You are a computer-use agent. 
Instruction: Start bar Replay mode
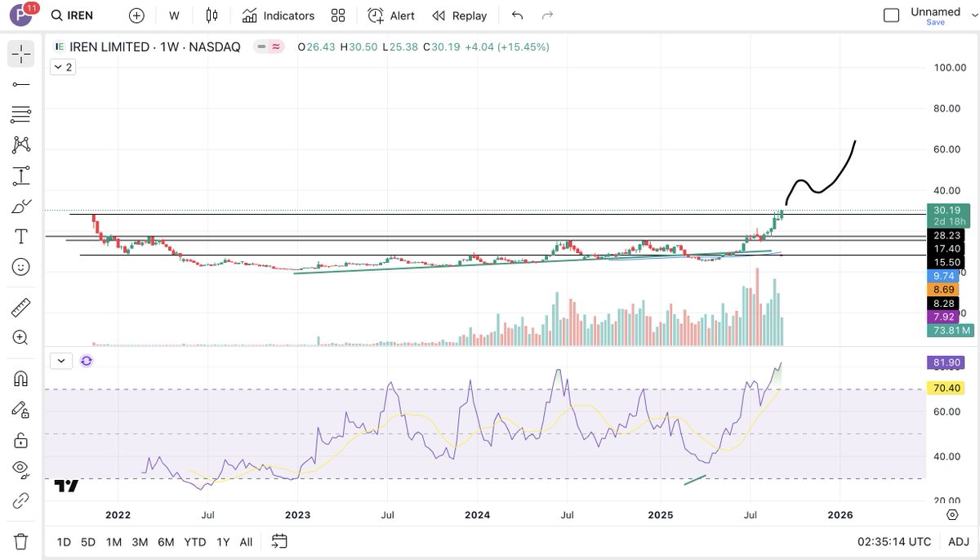[x=460, y=16]
